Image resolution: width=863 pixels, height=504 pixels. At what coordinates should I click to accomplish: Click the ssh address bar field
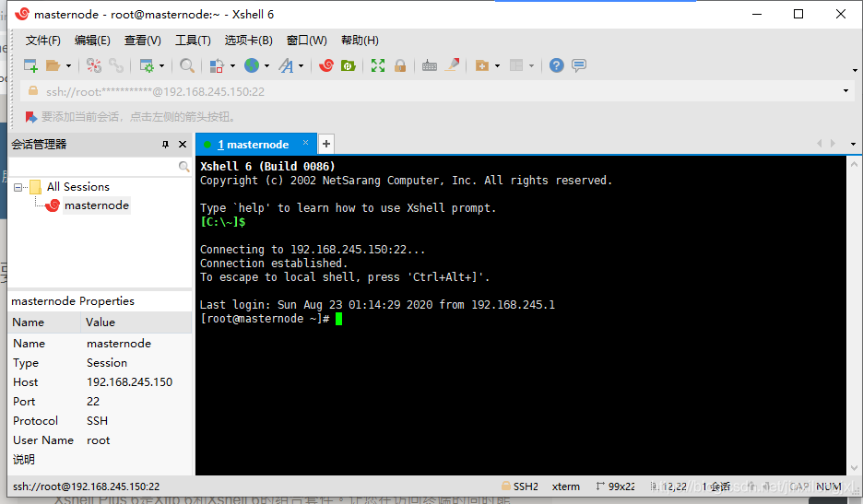(x=435, y=91)
